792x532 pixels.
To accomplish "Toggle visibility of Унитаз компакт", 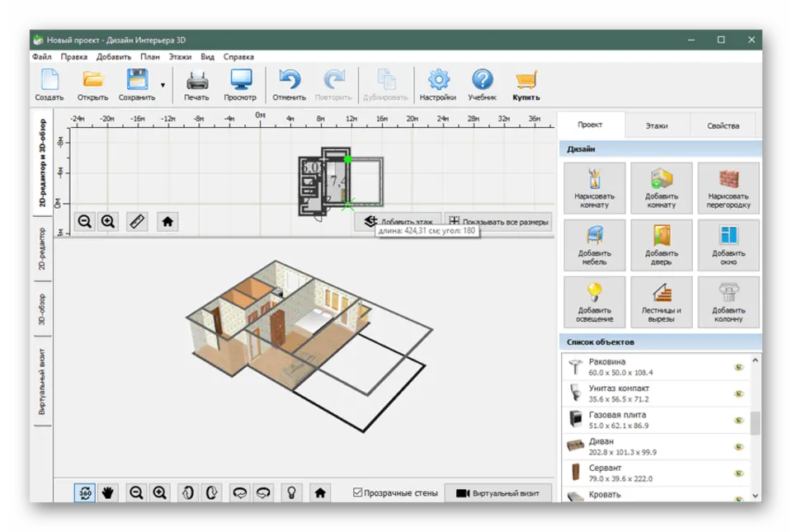I will (x=738, y=393).
